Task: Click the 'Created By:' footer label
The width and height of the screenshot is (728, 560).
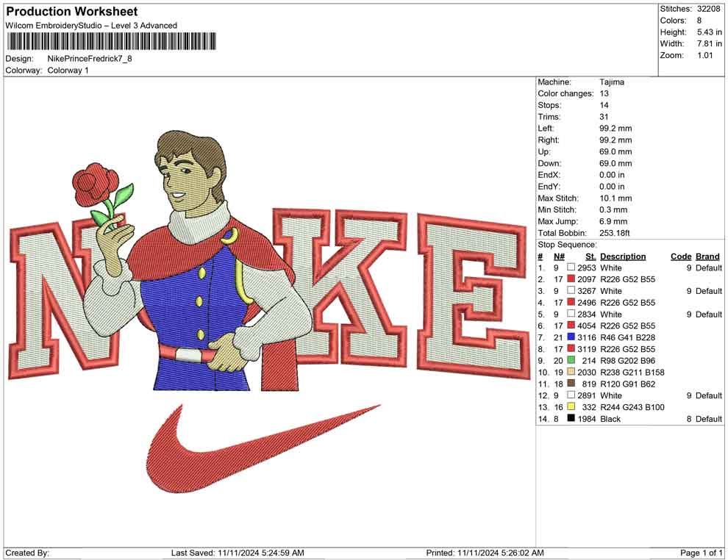Action: coord(27,553)
